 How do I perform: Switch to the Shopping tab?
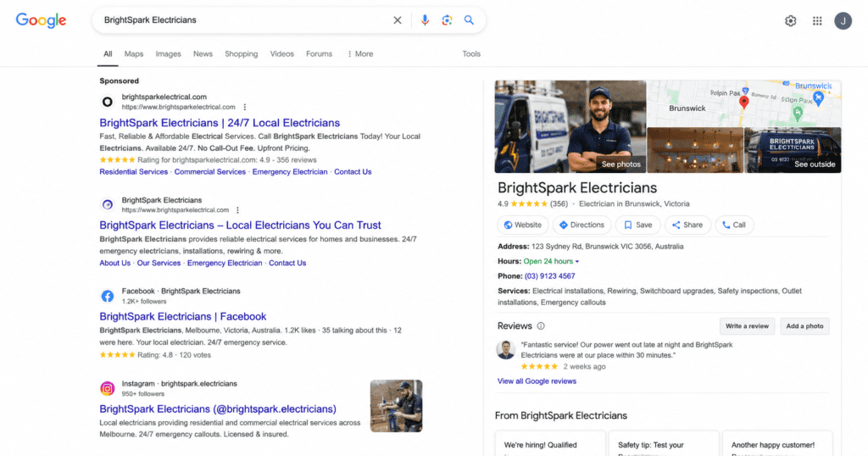(242, 53)
